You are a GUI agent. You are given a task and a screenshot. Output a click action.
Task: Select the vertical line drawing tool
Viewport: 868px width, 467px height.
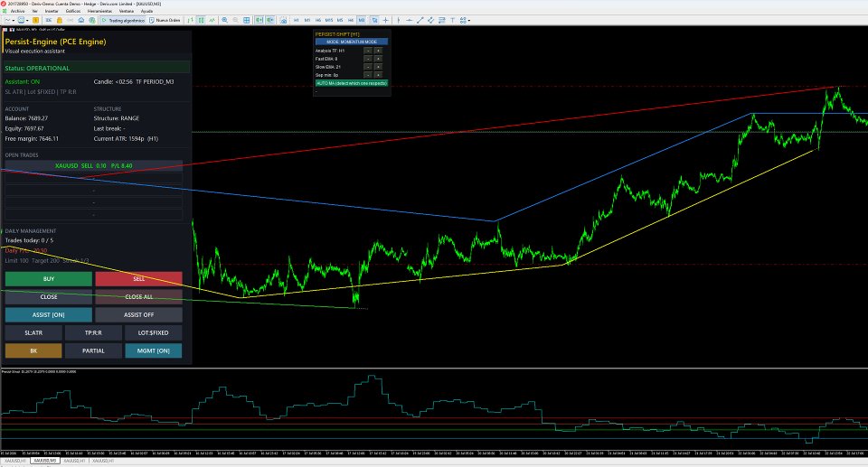pos(399,20)
